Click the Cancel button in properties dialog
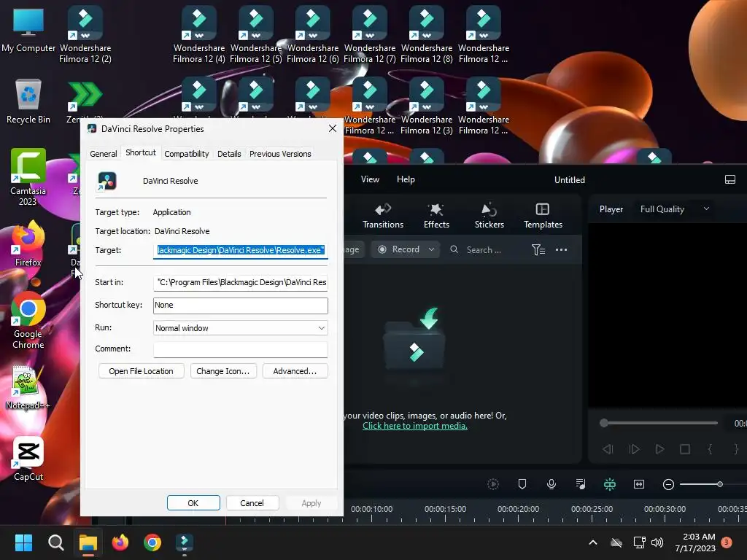The height and width of the screenshot is (560, 747). tap(252, 503)
